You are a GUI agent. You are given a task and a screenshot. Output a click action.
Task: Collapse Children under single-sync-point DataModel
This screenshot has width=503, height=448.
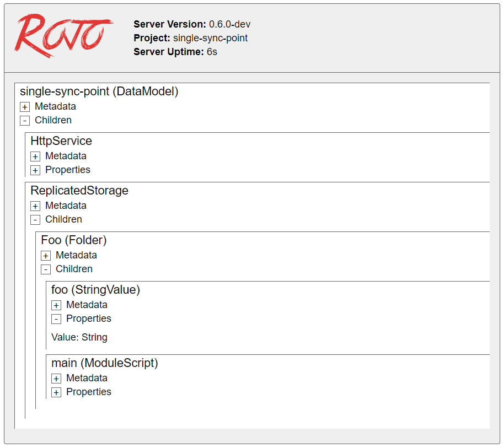tap(25, 121)
